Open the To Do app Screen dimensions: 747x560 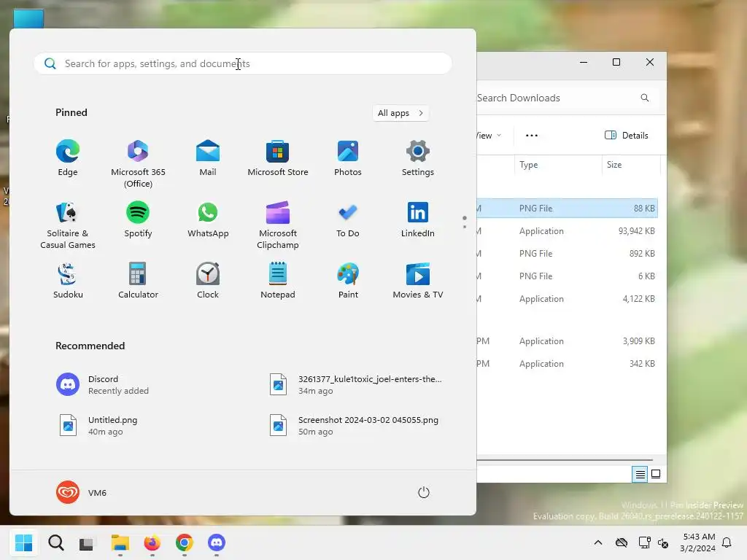(x=348, y=219)
